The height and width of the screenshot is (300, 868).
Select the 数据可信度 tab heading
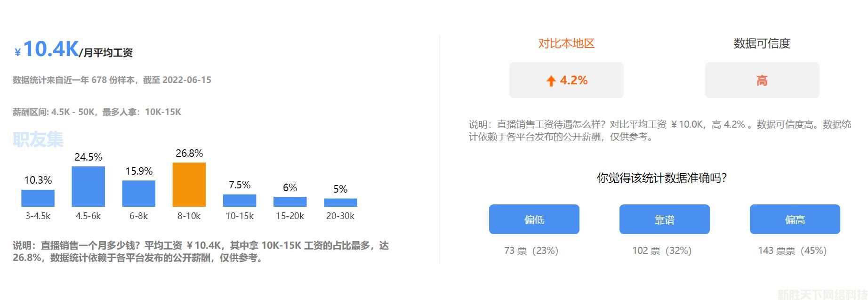coord(762,43)
